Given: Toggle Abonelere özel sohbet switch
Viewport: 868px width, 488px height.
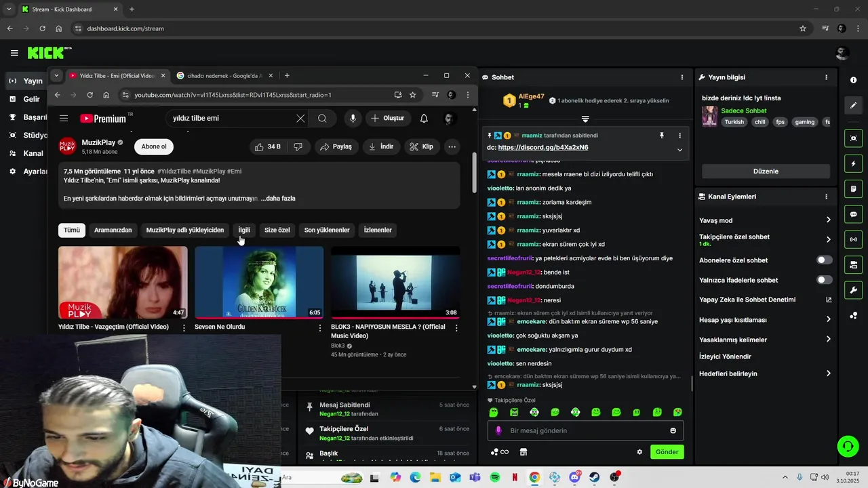Looking at the screenshot, I should [824, 260].
